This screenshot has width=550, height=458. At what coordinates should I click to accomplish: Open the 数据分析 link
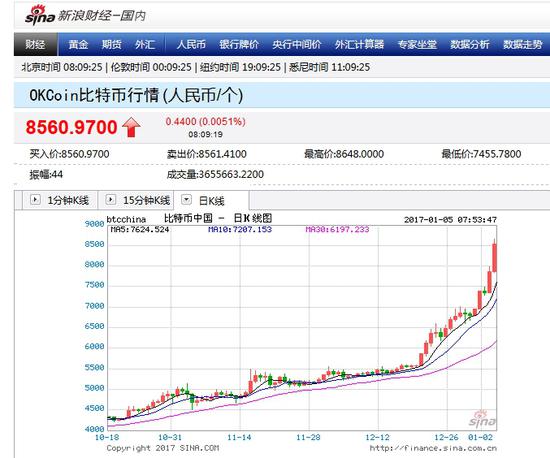pyautogui.click(x=470, y=45)
